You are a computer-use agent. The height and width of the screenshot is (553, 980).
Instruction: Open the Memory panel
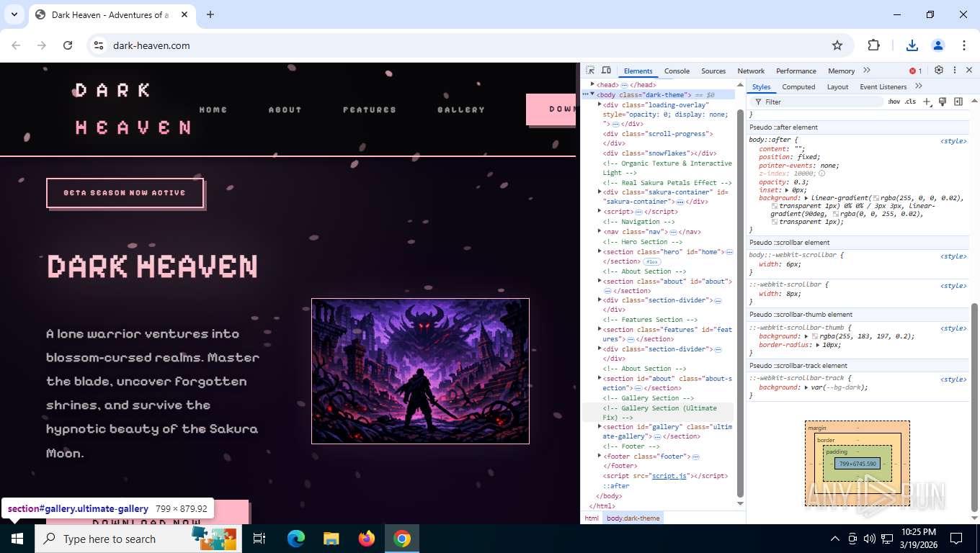[x=841, y=71]
